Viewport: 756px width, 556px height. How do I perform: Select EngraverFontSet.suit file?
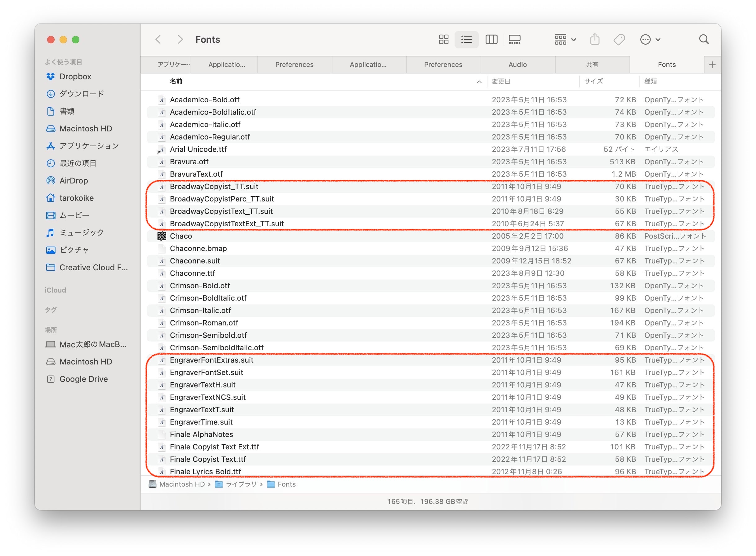tap(431, 373)
